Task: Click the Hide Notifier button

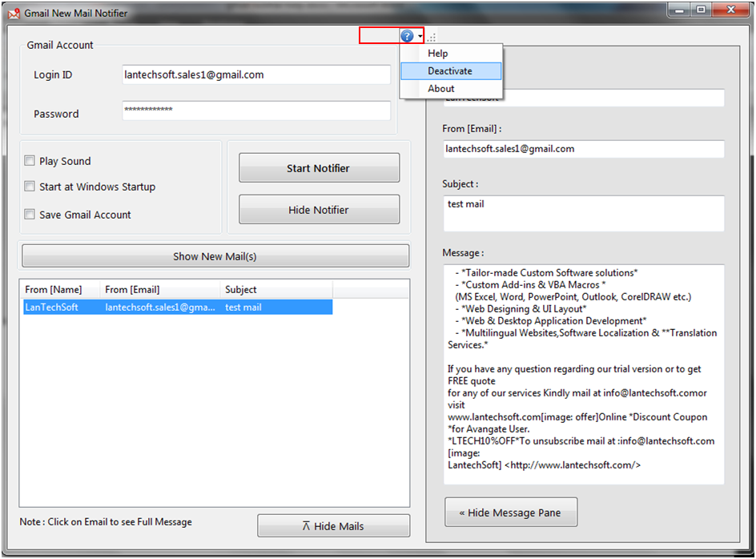Action: [x=319, y=209]
